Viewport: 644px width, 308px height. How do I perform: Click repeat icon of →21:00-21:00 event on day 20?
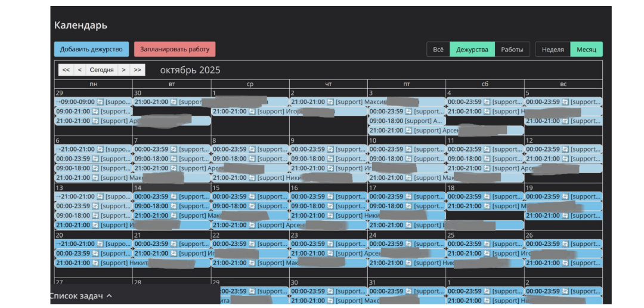(100, 244)
